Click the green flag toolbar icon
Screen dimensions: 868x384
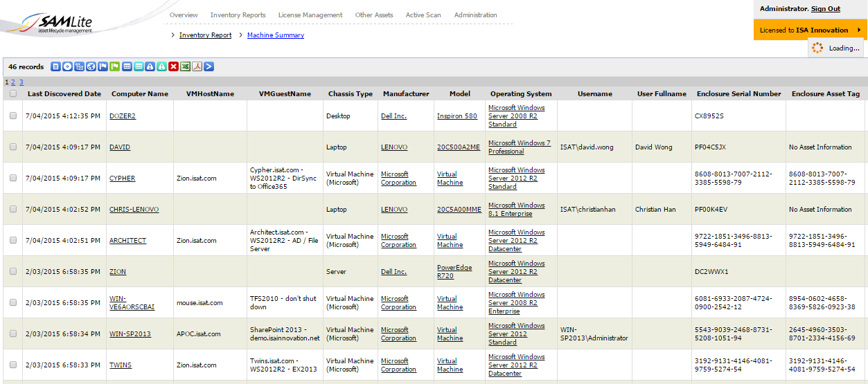point(114,66)
